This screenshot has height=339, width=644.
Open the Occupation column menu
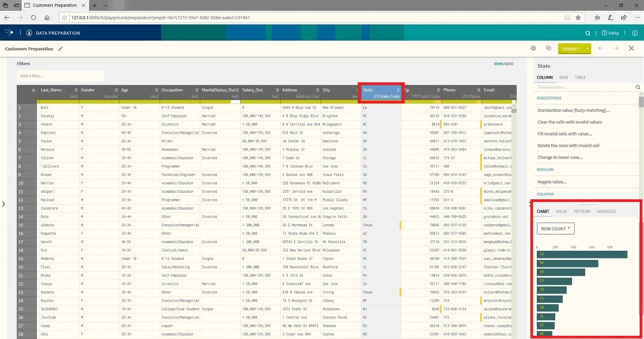[x=197, y=90]
